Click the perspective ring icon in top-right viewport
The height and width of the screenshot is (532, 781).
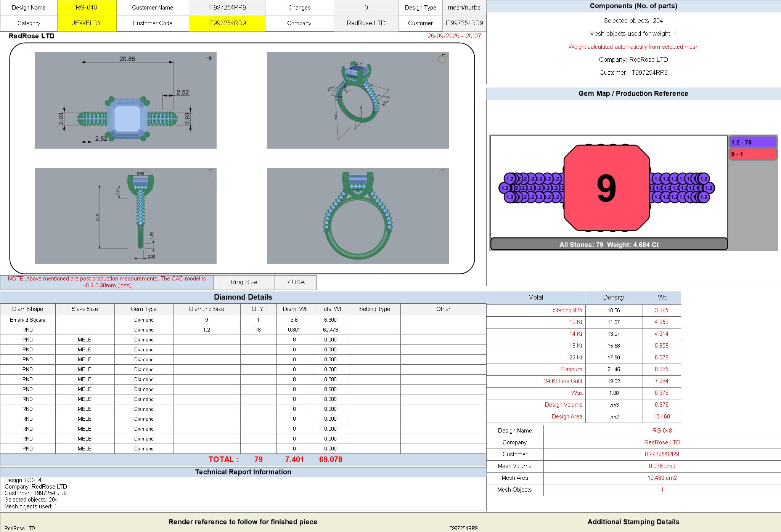pyautogui.click(x=442, y=58)
